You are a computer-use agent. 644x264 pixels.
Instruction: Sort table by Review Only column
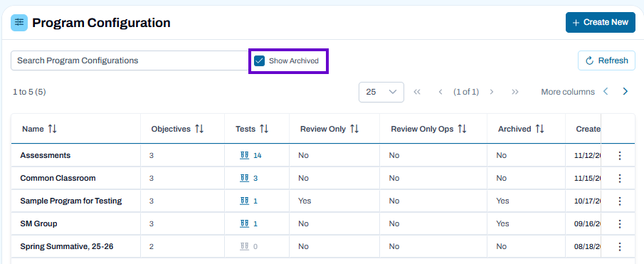click(x=354, y=129)
